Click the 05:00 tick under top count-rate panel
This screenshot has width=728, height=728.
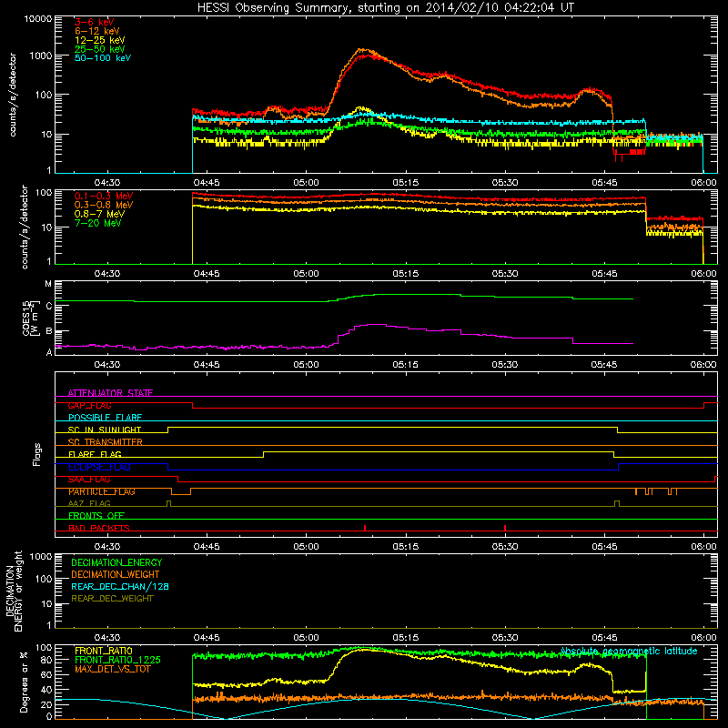coord(306,183)
